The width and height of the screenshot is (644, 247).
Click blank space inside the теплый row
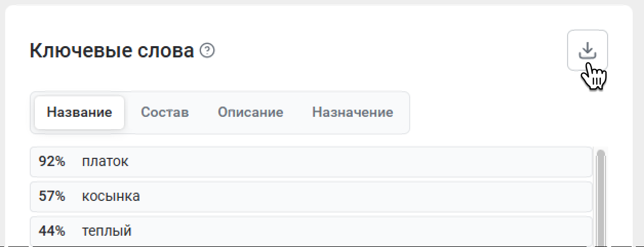tap(359, 231)
